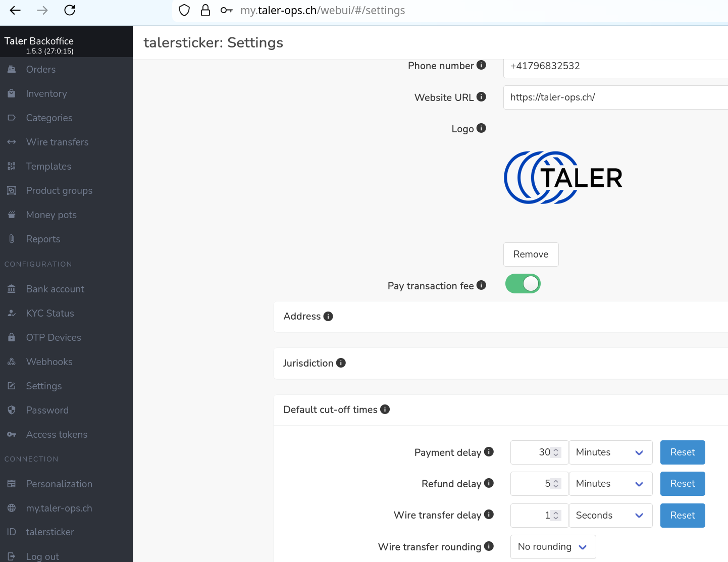Click the Website URL input field
Viewport: 728px width, 562px height.
pyautogui.click(x=615, y=97)
